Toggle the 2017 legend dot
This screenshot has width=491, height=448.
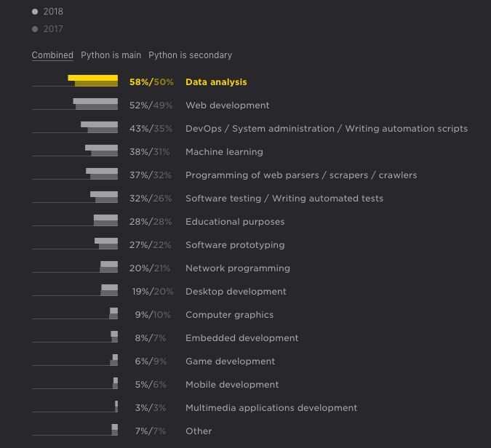click(x=35, y=29)
